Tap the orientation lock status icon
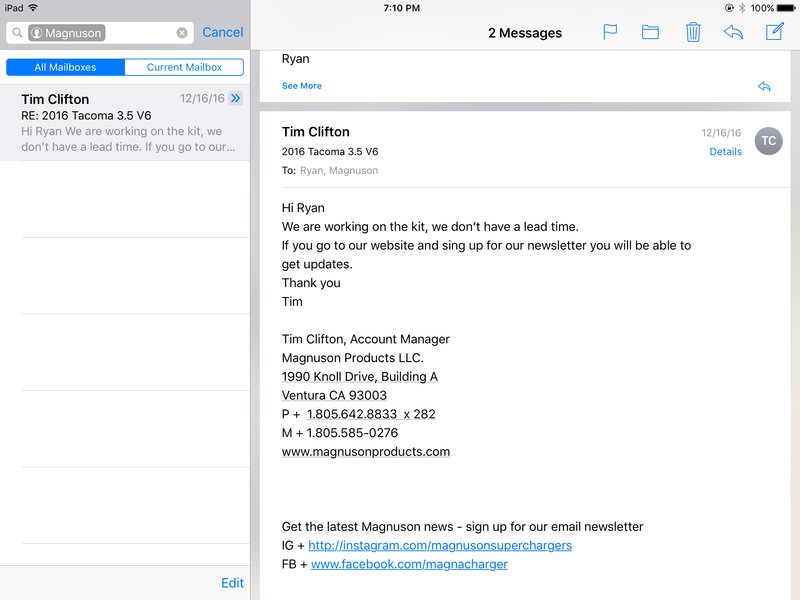Viewport: 800px width, 600px height. click(729, 8)
